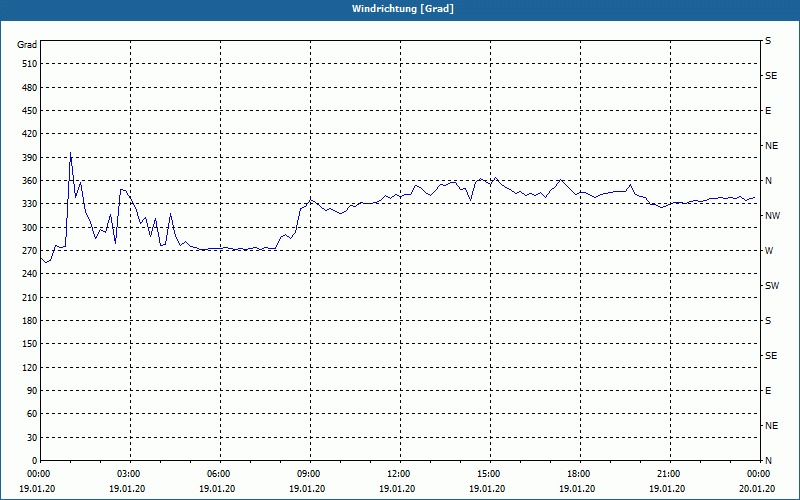Click the SW compass label

coord(772,286)
